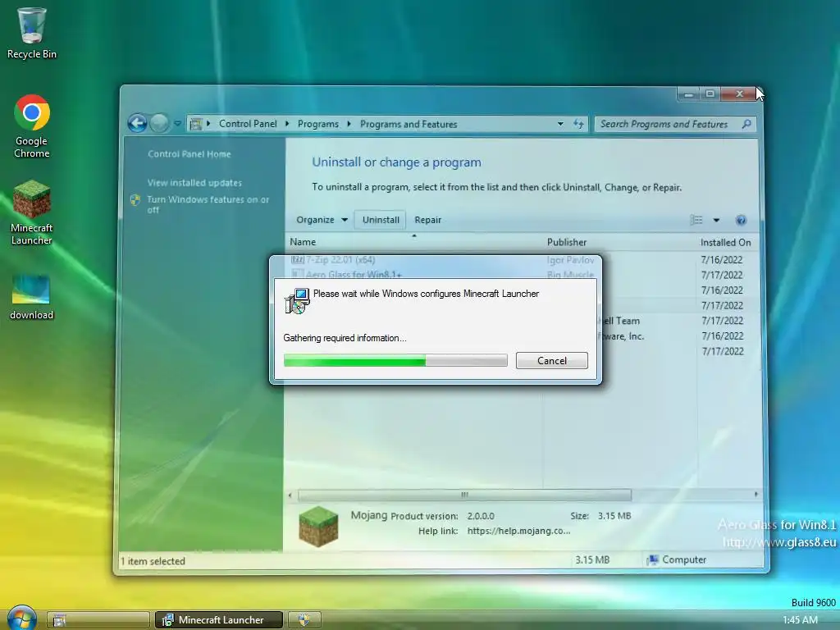This screenshot has width=840, height=630.
Task: Click the left scroll arrow of list
Action: [x=290, y=495]
